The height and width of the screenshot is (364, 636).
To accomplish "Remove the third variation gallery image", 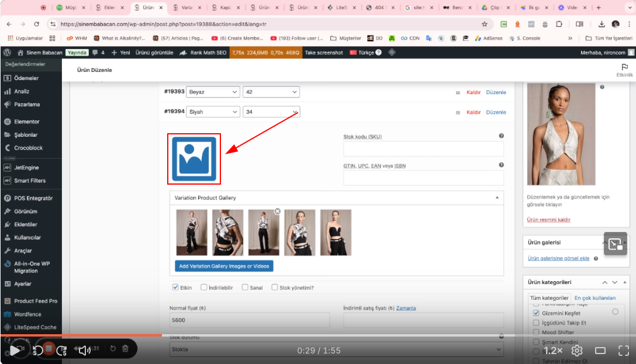I will coord(278,211).
